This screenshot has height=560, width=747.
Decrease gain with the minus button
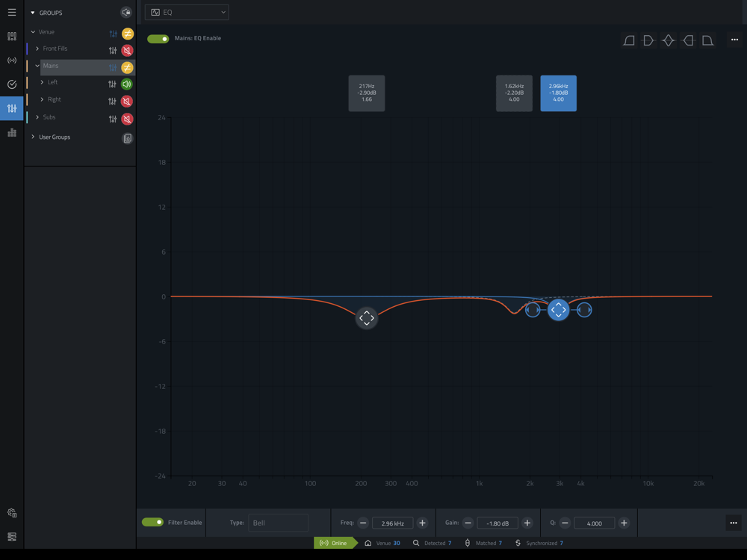pyautogui.click(x=468, y=523)
